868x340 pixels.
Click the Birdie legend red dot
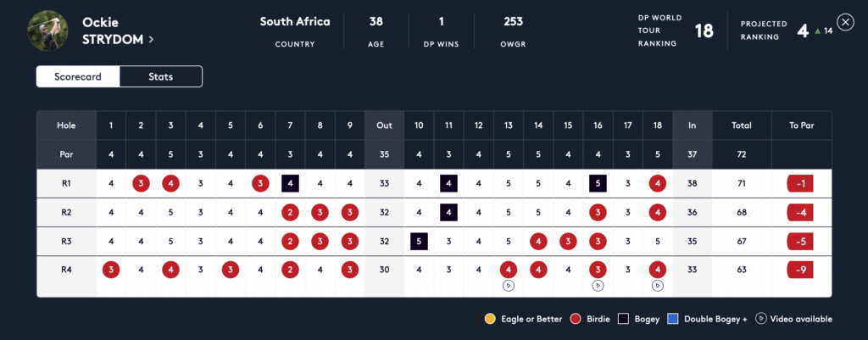point(576,319)
